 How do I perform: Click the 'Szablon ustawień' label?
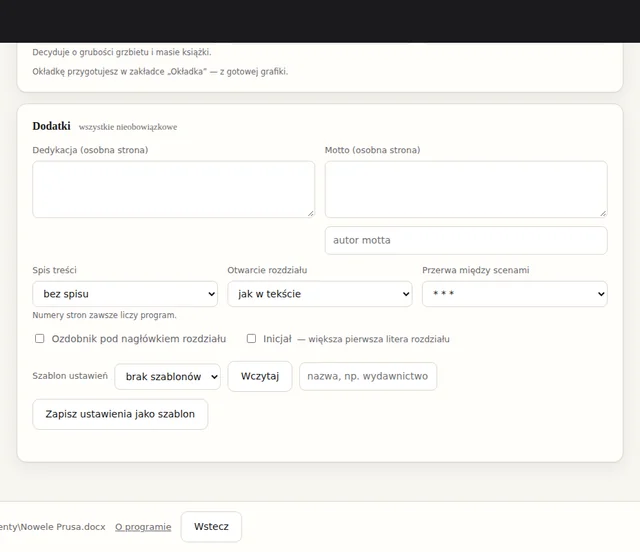point(70,376)
